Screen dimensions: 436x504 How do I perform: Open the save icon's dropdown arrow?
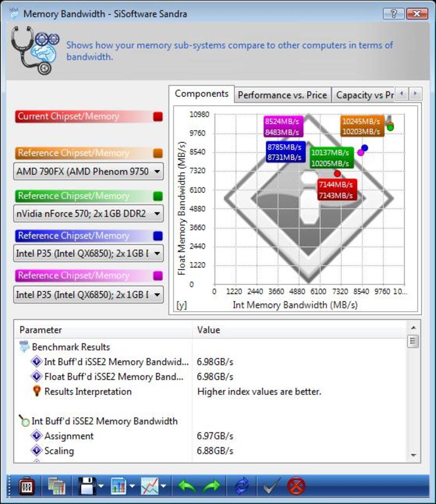(101, 486)
